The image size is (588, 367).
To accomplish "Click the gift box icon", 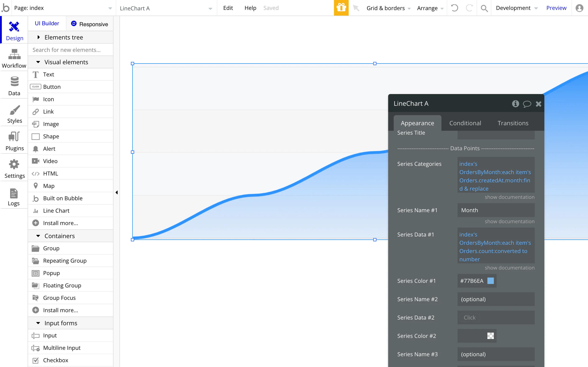I will pyautogui.click(x=341, y=8).
